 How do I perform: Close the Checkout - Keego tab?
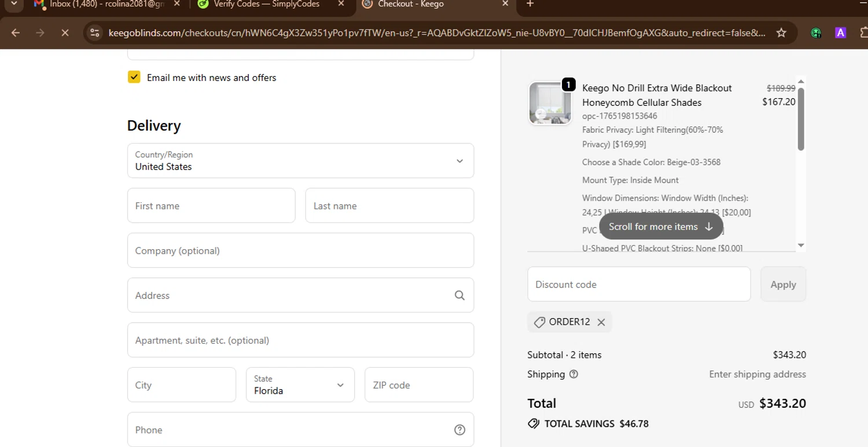pyautogui.click(x=505, y=4)
